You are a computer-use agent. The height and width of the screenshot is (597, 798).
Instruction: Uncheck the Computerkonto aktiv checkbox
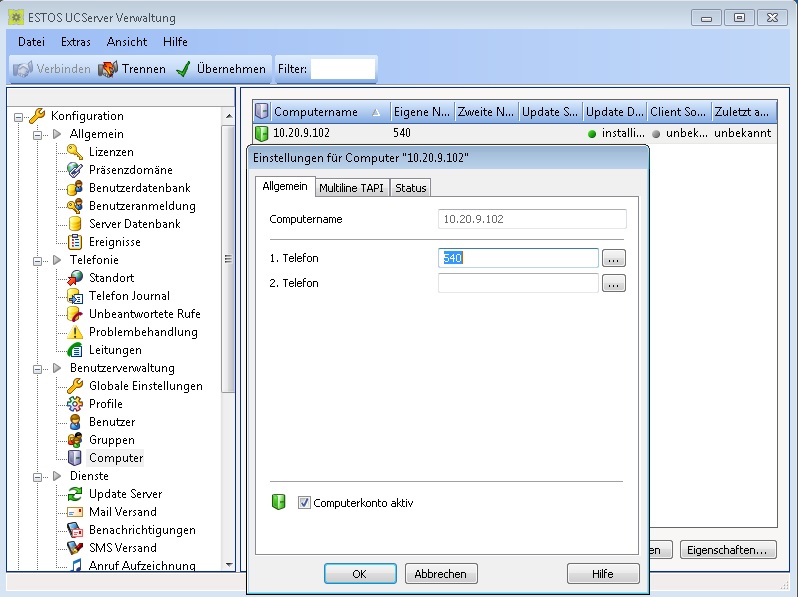305,503
